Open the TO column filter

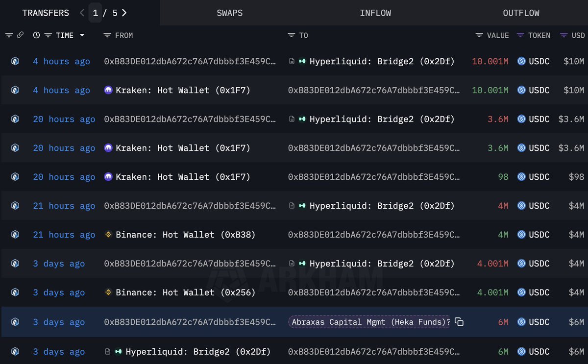click(292, 35)
